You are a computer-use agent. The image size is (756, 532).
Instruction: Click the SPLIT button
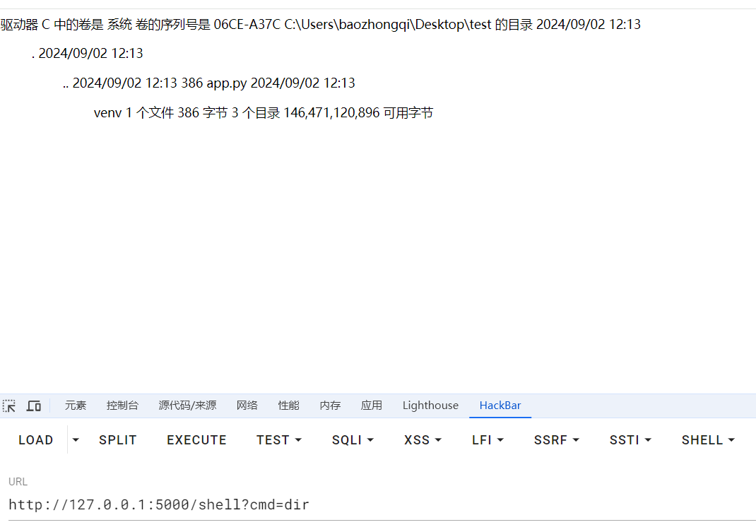coord(118,440)
